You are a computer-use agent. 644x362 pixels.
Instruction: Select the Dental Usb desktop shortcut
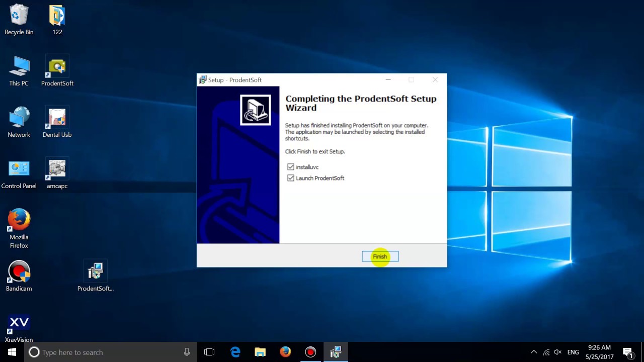57,123
